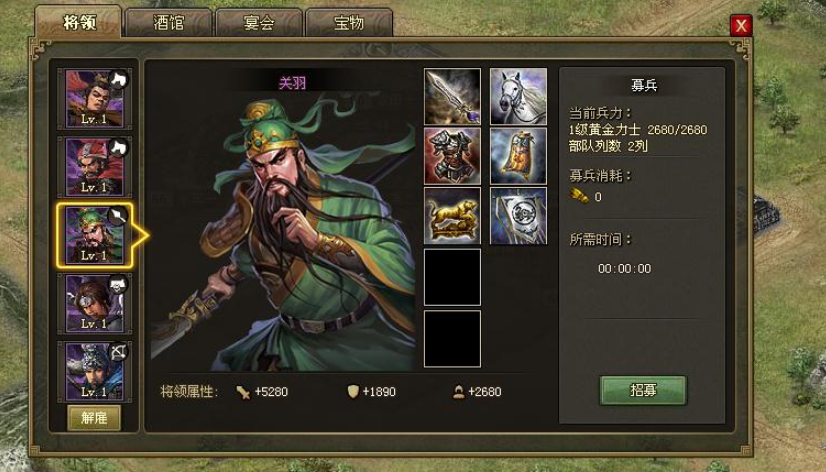
Task: Open the armor equipment slot
Action: [x=452, y=156]
